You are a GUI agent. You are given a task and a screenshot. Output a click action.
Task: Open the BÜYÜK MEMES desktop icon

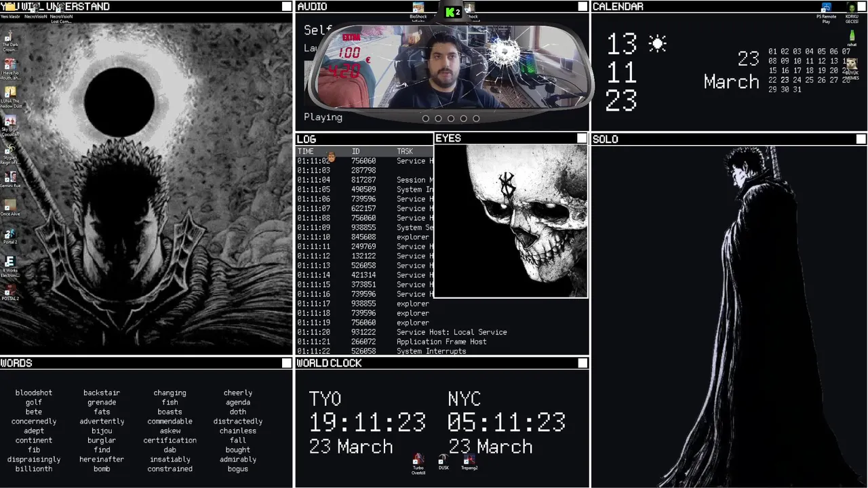[x=852, y=68]
